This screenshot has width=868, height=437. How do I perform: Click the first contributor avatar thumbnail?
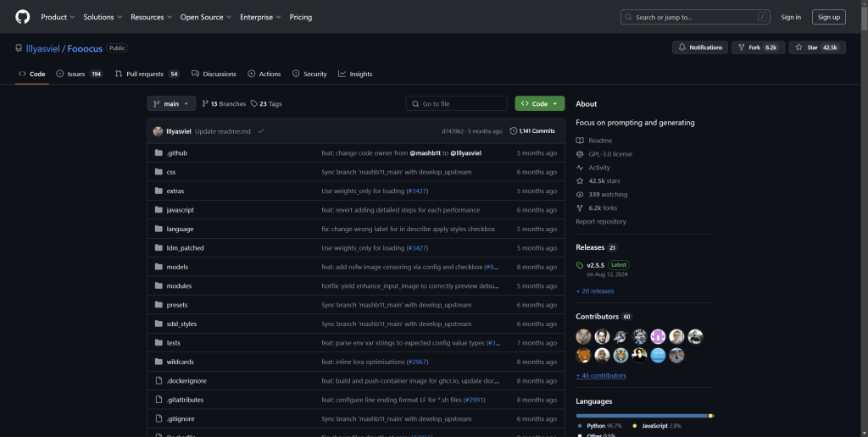coord(583,336)
